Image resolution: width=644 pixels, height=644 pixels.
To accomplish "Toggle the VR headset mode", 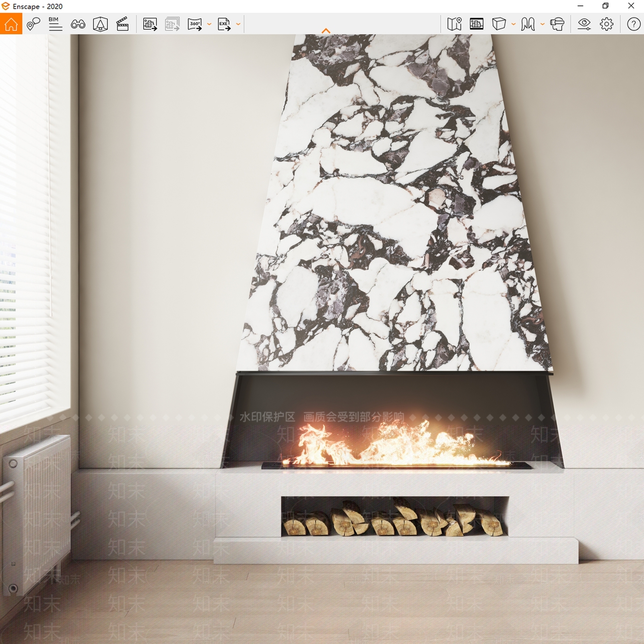I will [x=557, y=24].
